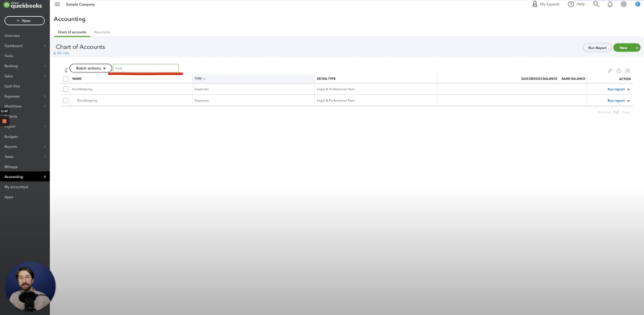Toggle the hamburger navigation menu icon
The width and height of the screenshot is (644, 315).
coord(57,4)
